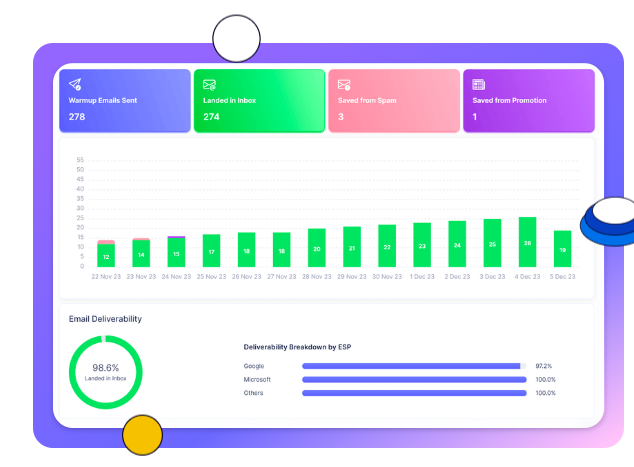Click the paper plane icon on Warmup Emails Sent

pos(76,85)
